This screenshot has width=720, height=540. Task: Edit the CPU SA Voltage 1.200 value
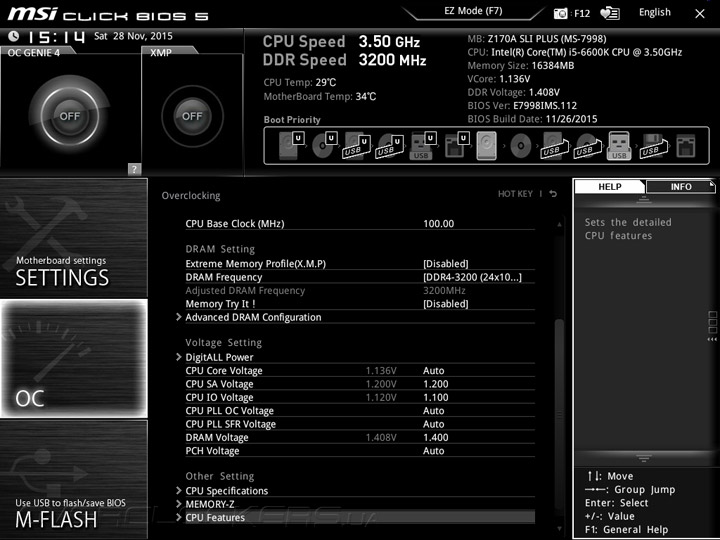pyautogui.click(x=436, y=384)
